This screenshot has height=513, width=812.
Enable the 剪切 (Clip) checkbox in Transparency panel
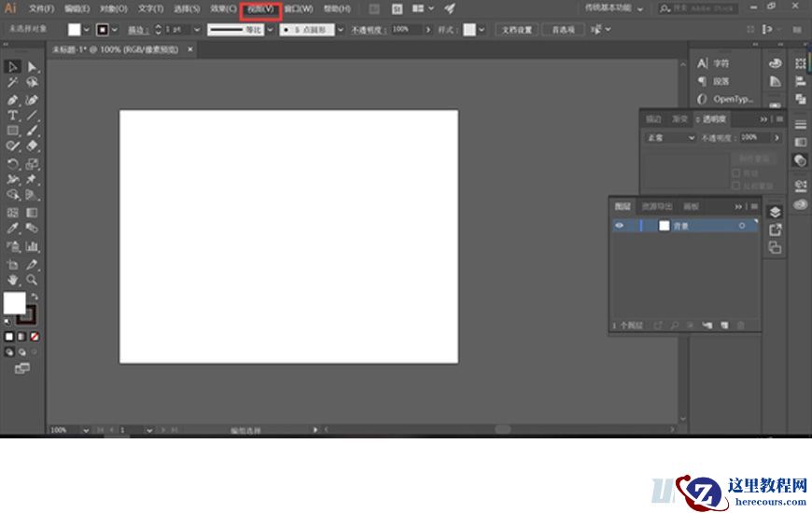[736, 173]
